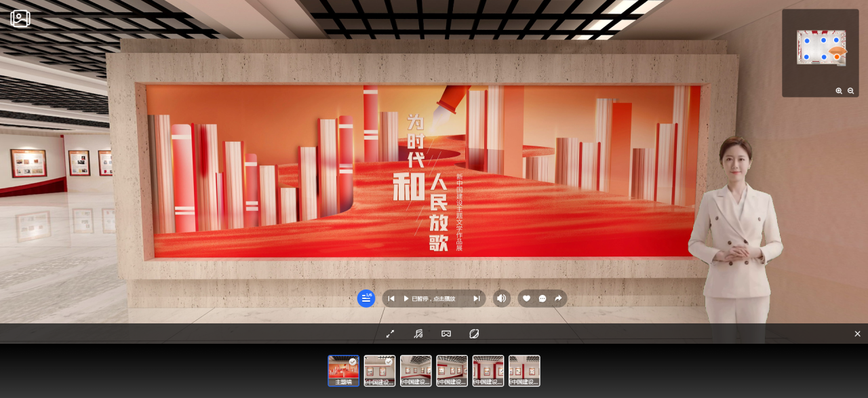
Task: Open the comments bubble icon
Action: (542, 298)
